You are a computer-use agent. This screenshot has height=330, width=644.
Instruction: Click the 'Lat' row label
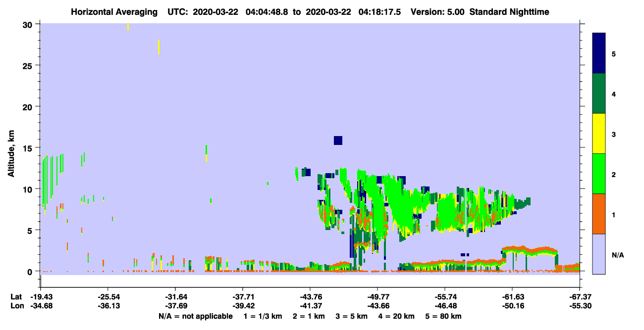point(16,297)
